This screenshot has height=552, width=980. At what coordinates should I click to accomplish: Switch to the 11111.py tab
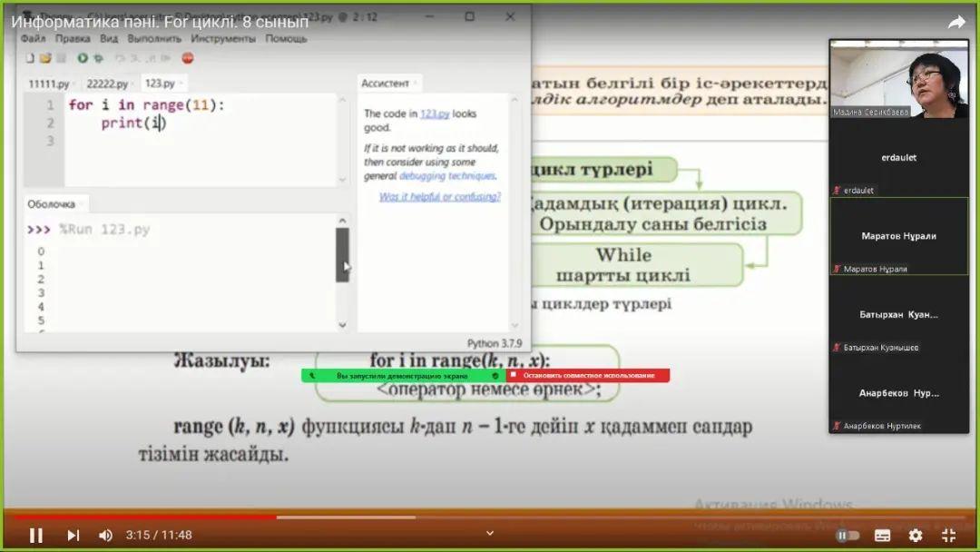tap(49, 84)
